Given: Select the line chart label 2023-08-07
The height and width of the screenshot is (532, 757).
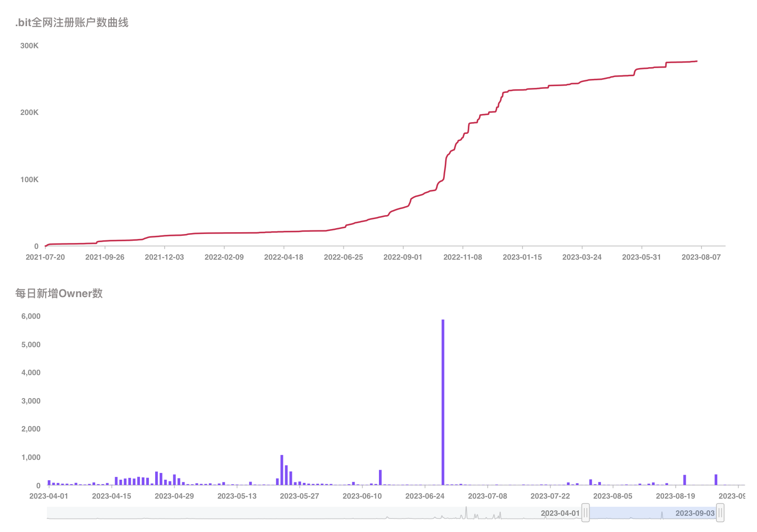Looking at the screenshot, I should pos(701,257).
